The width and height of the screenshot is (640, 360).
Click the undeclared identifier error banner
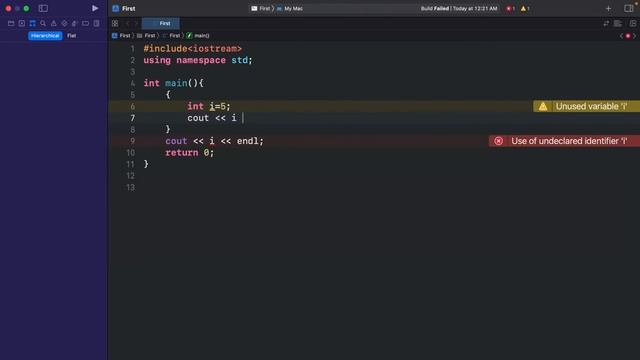[x=564, y=141]
